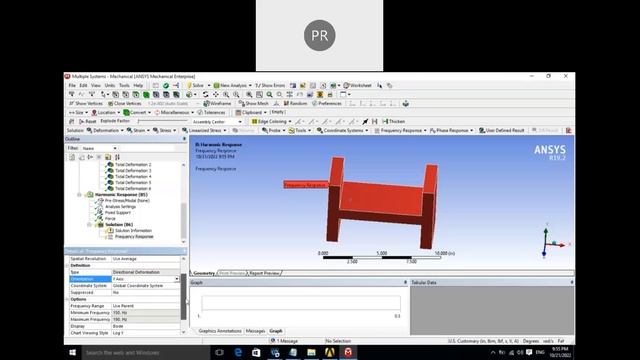Open annotation Preferences
Screen dimensions: 640x360
pyautogui.click(x=327, y=103)
